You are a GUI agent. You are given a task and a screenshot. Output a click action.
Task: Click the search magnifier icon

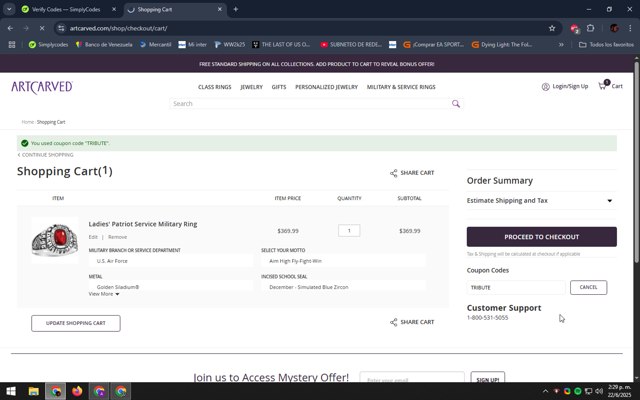[456, 104]
